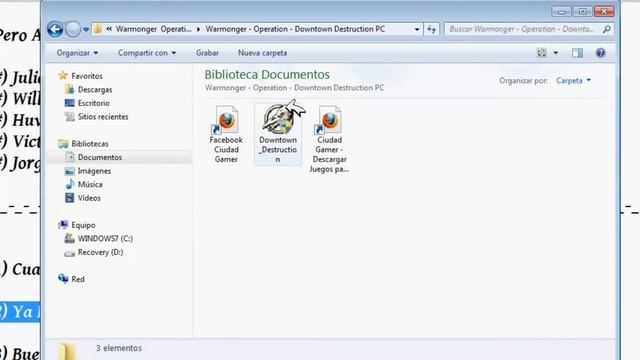
Task: Select Bibliotecas in the navigation pane
Action: tap(90, 144)
